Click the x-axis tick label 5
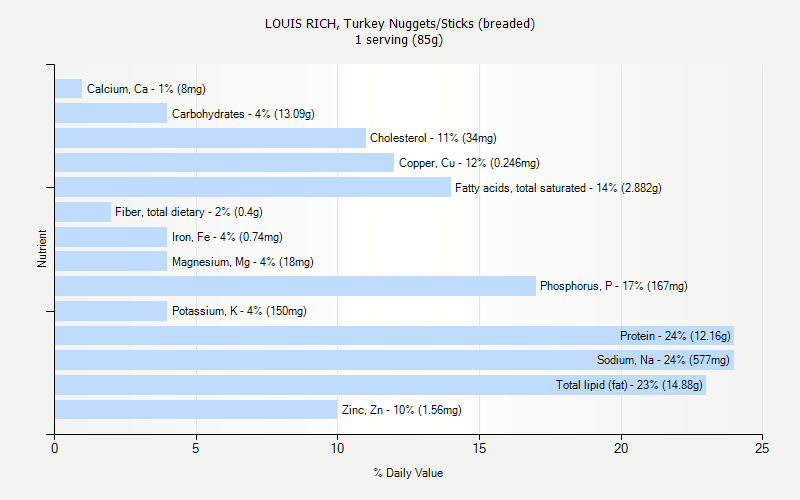The height and width of the screenshot is (500, 800). (196, 448)
